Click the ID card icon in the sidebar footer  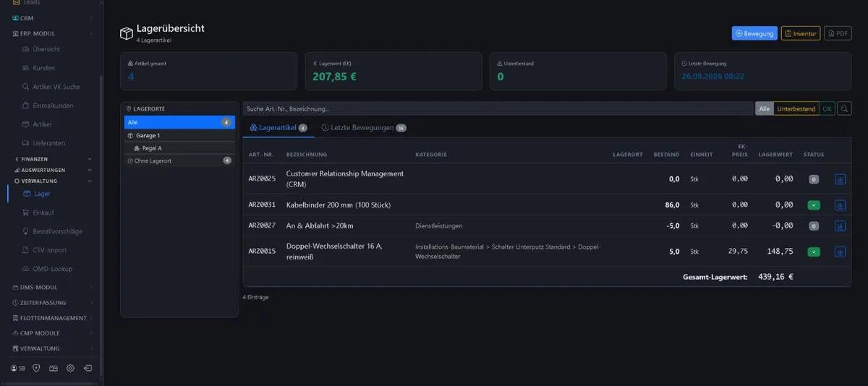(54, 368)
